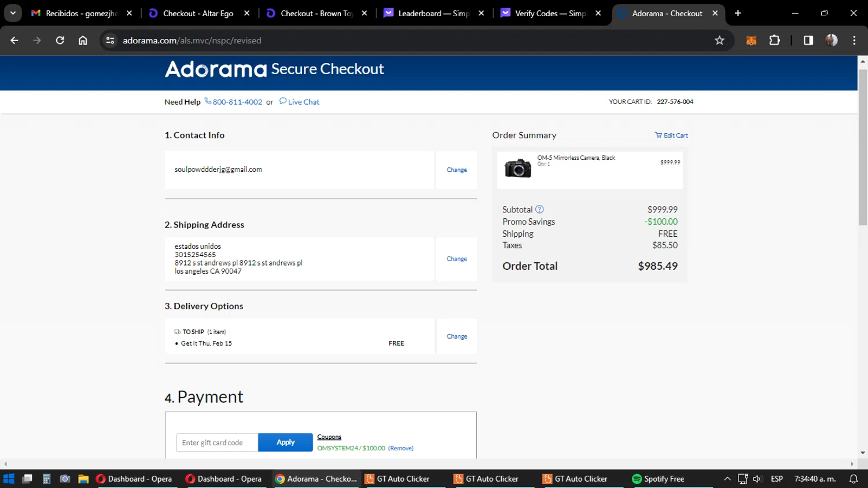Switch to Leaderboard tab
This screenshot has width=868, height=488.
(433, 13)
